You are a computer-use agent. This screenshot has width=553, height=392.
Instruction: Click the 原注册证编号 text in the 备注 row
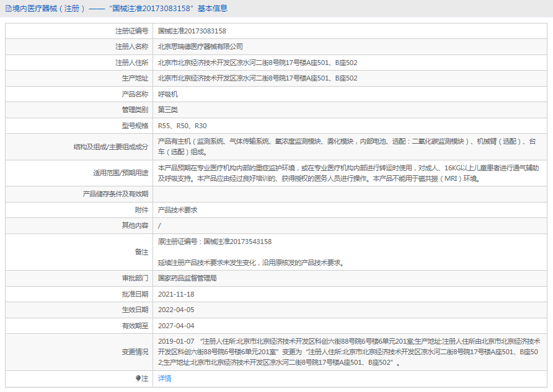click(x=215, y=242)
